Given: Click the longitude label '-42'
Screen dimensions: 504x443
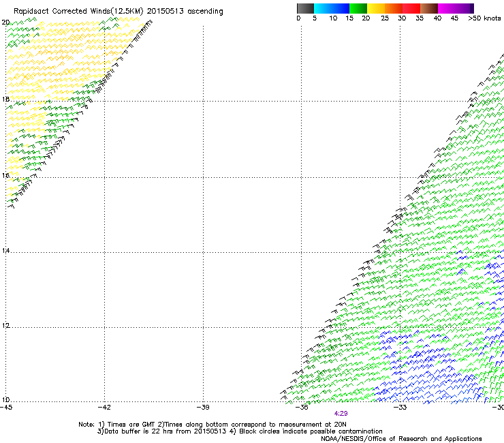Looking at the screenshot, I should click(104, 408).
